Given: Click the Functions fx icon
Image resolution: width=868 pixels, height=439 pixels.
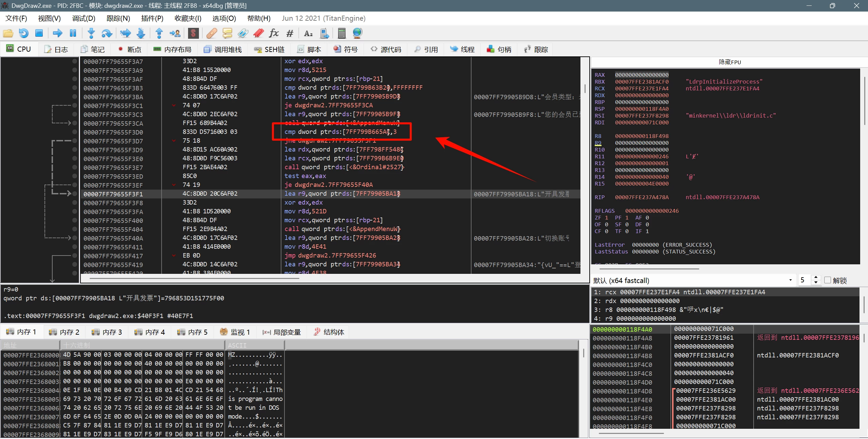Looking at the screenshot, I should tap(274, 33).
